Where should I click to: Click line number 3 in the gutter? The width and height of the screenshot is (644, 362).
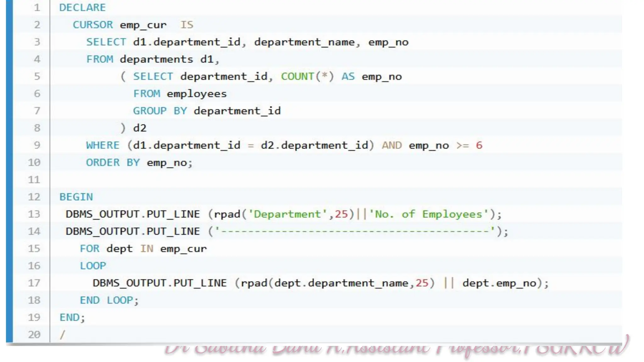tap(37, 42)
